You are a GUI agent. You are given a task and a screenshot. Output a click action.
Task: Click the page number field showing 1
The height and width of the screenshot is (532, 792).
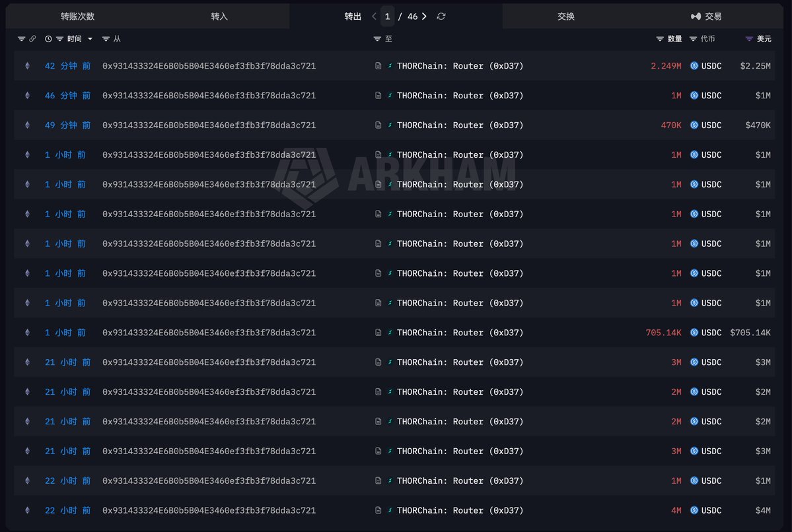(388, 16)
